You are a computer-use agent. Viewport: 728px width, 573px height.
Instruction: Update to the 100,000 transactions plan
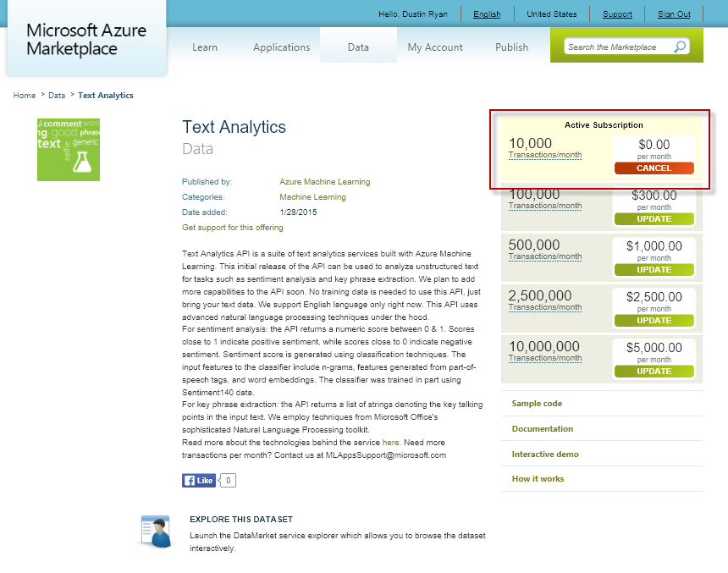tap(654, 219)
